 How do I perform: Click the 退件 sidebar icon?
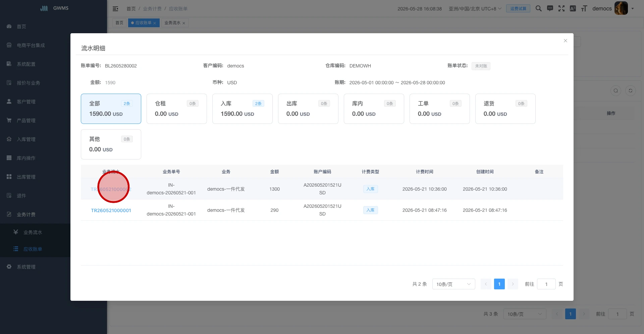click(x=9, y=195)
